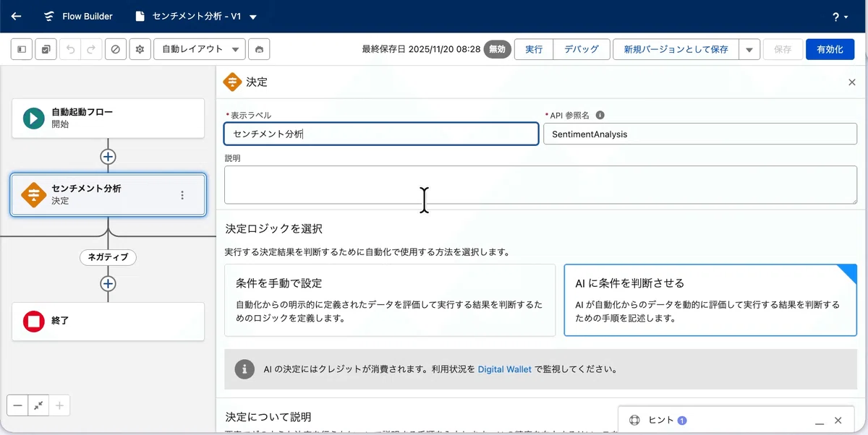Click the back arrow in header
The height and width of the screenshot is (435, 868).
point(16,16)
